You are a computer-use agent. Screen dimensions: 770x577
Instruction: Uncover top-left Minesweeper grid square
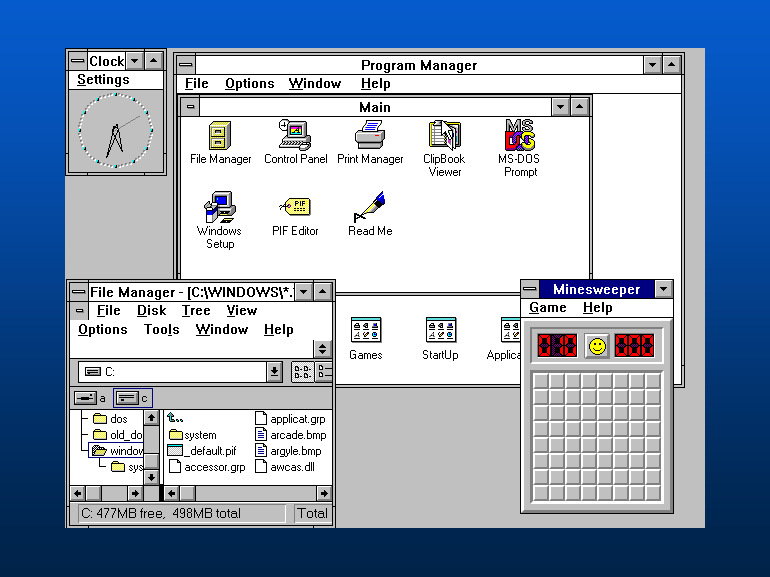tap(541, 381)
